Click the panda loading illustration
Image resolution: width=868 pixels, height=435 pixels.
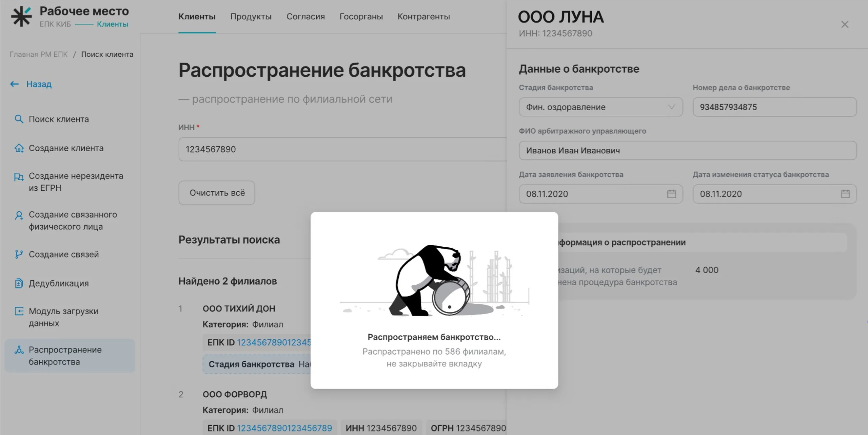[x=435, y=280]
